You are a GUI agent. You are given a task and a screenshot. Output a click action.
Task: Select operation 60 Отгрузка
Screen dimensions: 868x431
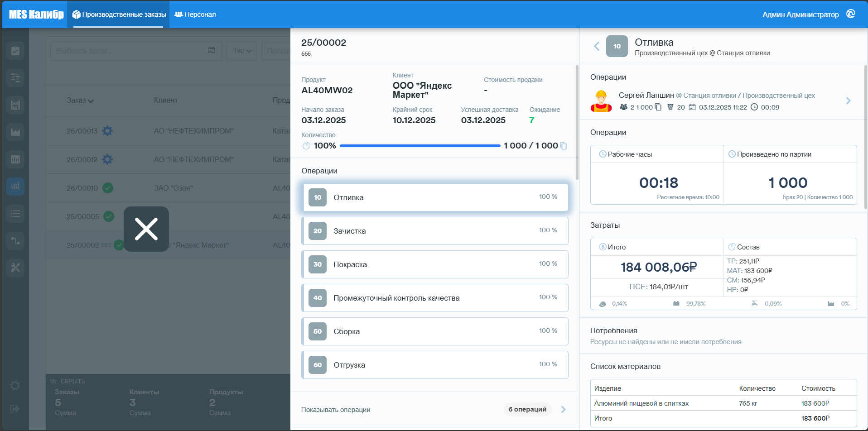(x=435, y=365)
